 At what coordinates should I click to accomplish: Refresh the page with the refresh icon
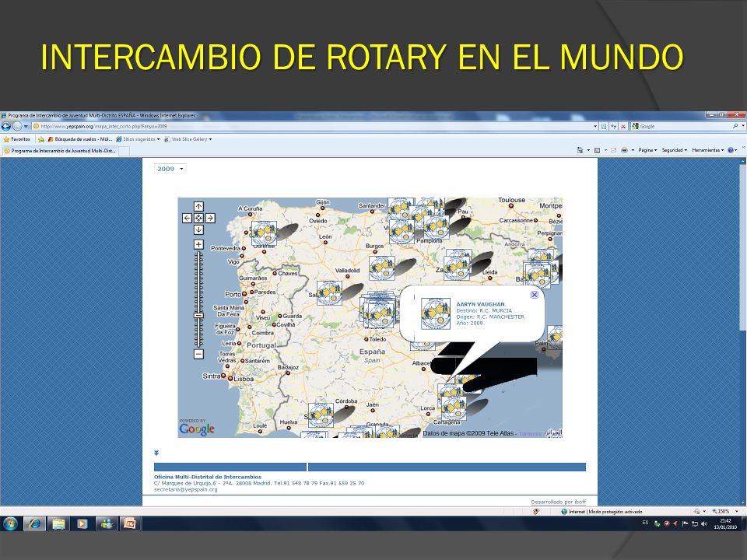[x=614, y=126]
